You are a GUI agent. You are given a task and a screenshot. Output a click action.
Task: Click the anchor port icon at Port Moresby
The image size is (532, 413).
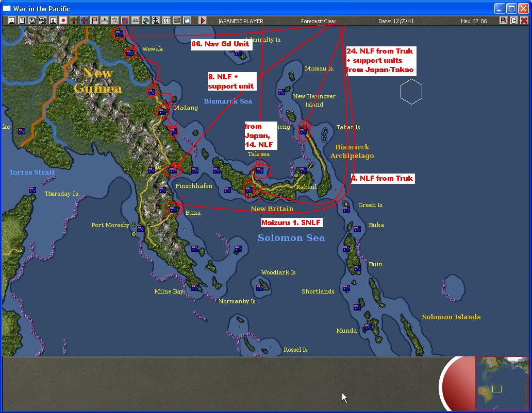coord(134,225)
